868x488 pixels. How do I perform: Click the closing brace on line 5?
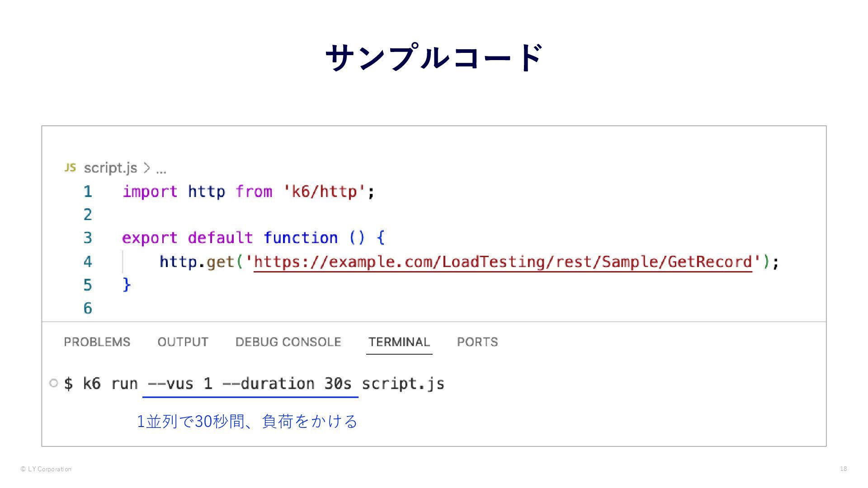click(127, 285)
